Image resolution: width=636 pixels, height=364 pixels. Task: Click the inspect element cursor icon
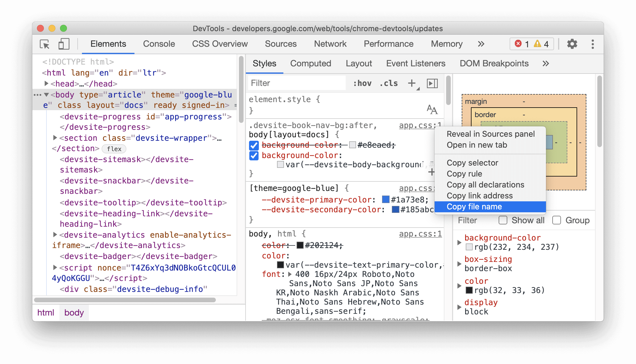pyautogui.click(x=45, y=44)
